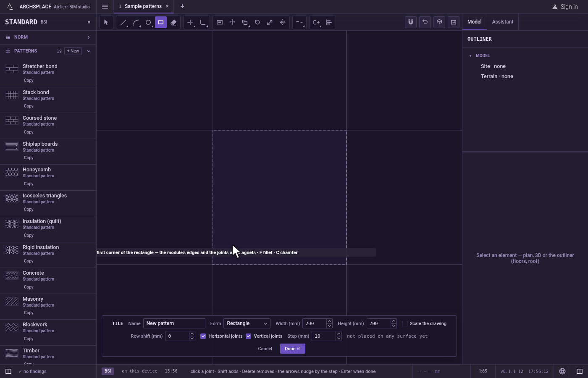Open the hamburger menu

point(105,7)
